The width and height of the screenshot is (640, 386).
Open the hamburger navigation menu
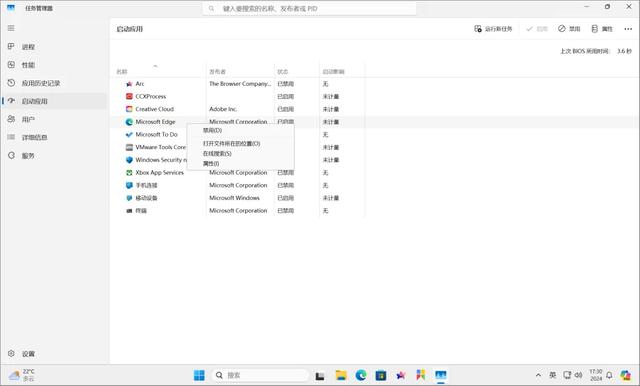pos(11,28)
